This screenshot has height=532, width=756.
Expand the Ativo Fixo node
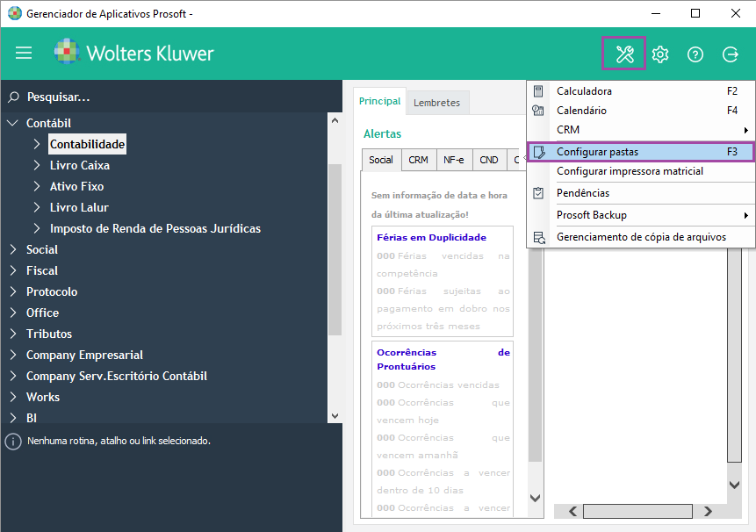(x=37, y=186)
